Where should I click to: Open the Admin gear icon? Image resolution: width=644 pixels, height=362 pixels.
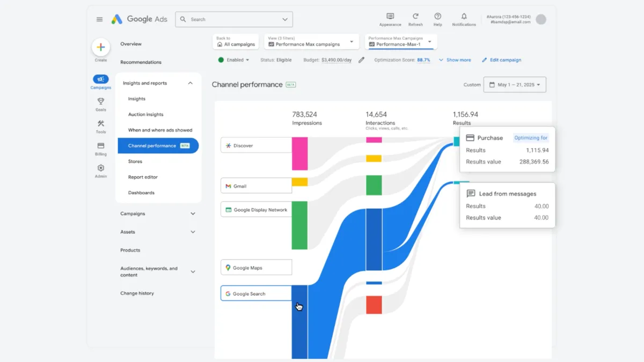coord(100,168)
